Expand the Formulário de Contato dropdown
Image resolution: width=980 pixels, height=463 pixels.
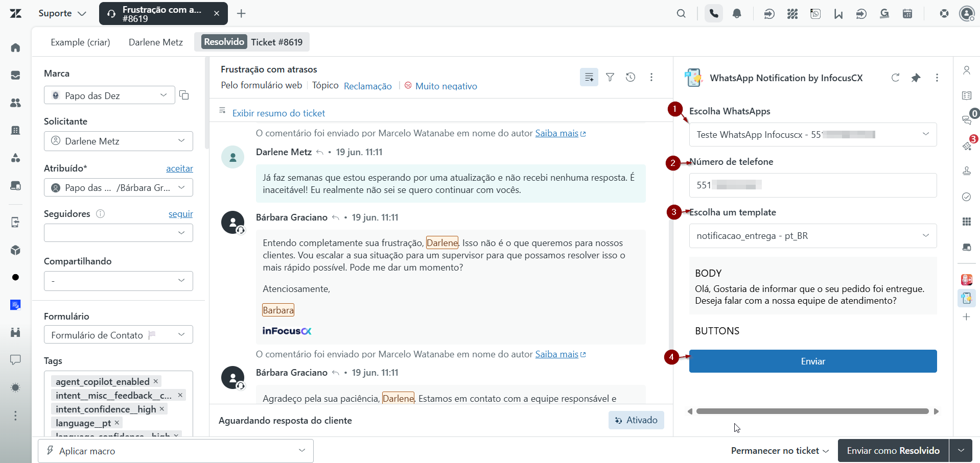119,335
